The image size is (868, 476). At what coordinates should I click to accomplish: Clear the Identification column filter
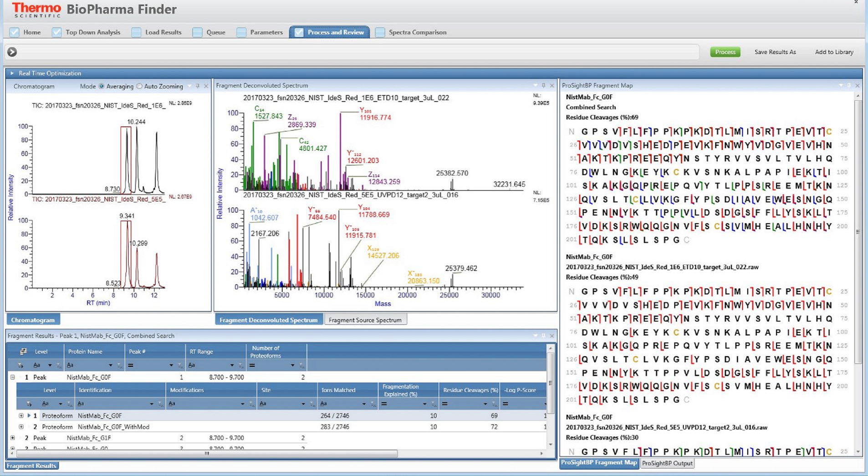pos(160,404)
